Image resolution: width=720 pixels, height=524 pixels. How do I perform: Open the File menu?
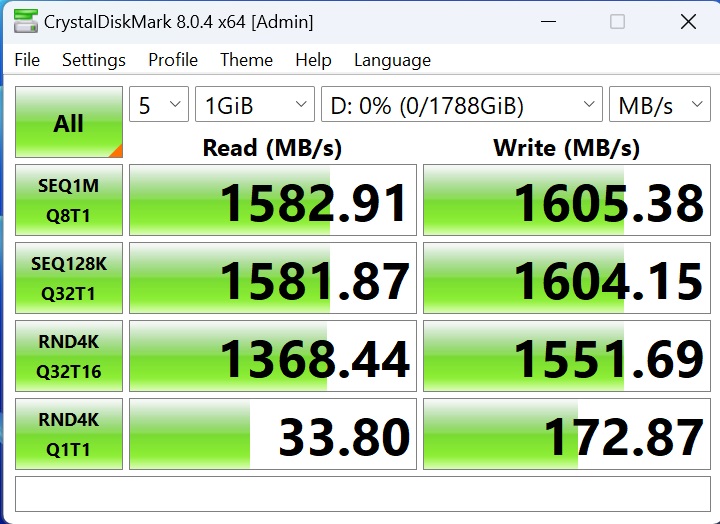click(x=27, y=60)
